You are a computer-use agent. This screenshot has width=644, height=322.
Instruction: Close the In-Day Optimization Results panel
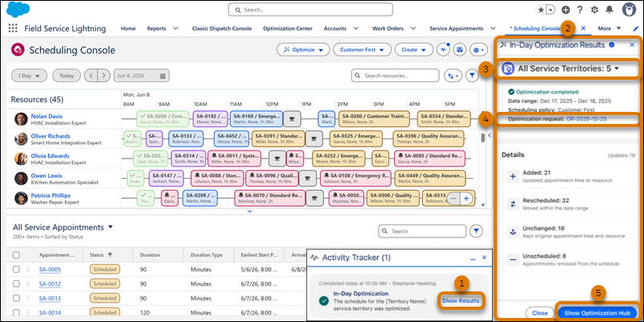[632, 45]
